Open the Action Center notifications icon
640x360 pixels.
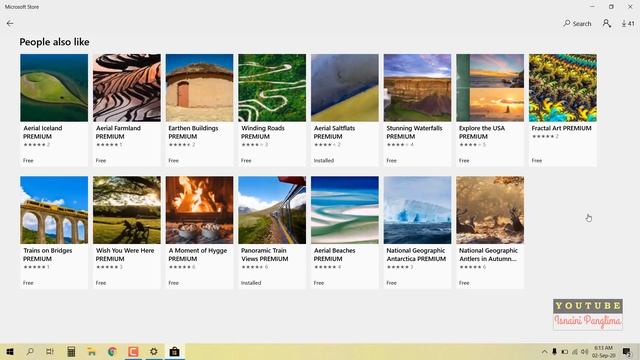point(627,351)
